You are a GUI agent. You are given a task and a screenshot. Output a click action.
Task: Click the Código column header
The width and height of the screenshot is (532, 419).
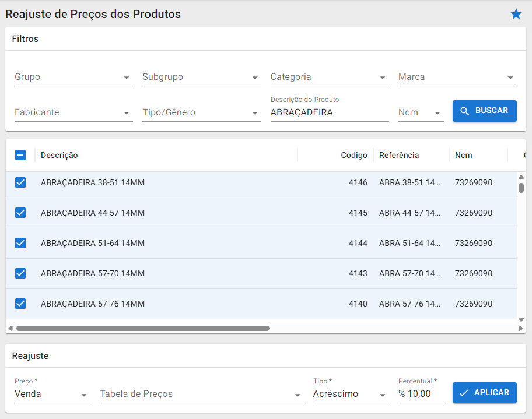point(353,155)
